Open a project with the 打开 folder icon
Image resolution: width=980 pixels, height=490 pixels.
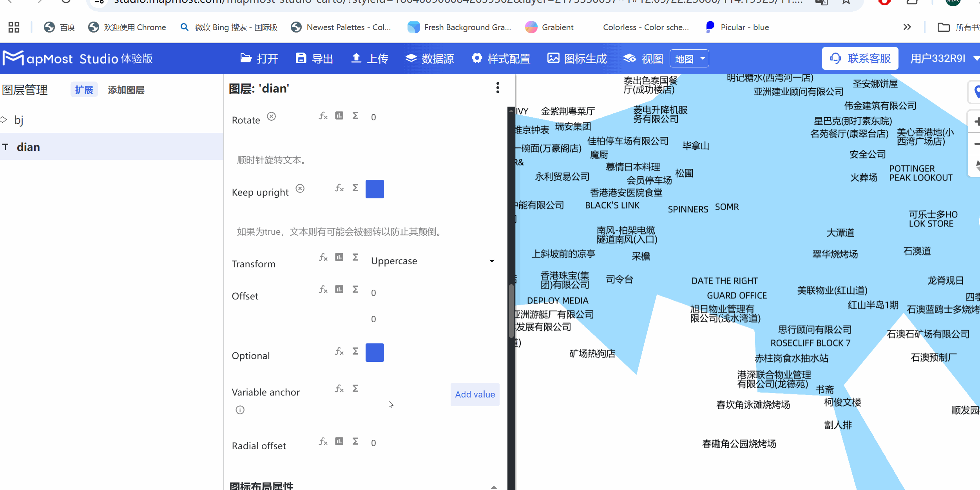point(259,58)
